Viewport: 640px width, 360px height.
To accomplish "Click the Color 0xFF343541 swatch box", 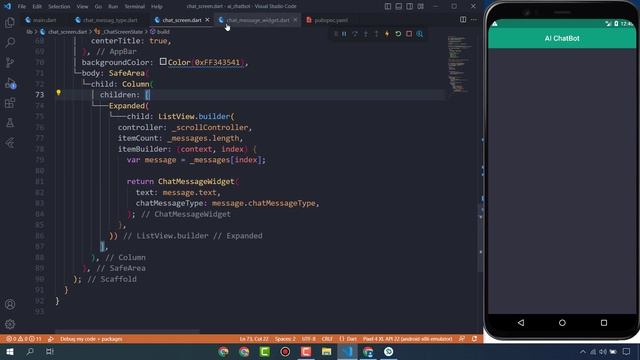I will pyautogui.click(x=163, y=62).
